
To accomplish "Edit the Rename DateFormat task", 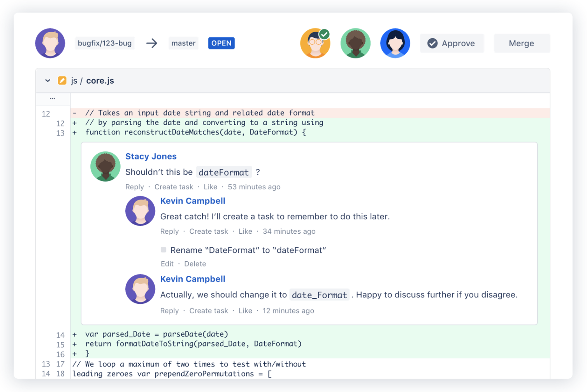I will click(x=167, y=264).
